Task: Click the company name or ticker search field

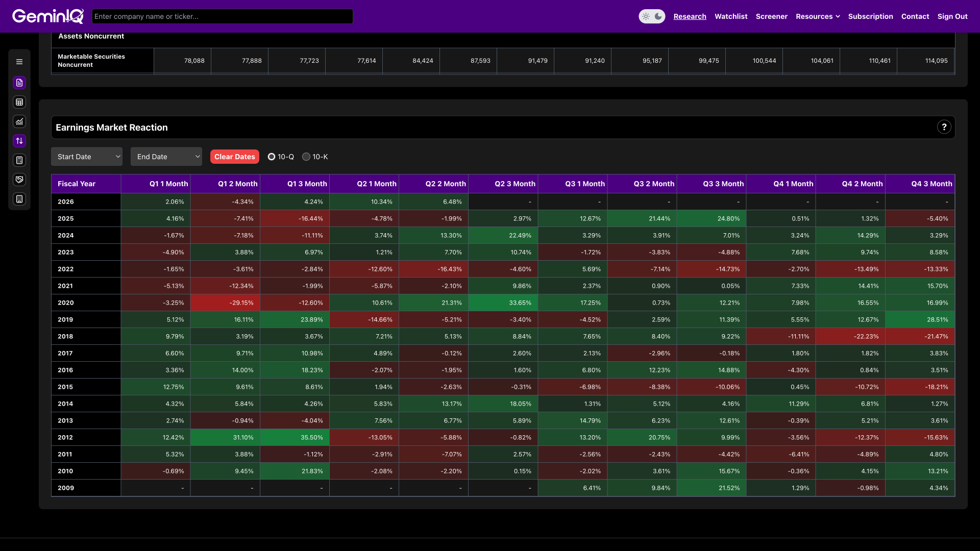Action: (x=222, y=16)
